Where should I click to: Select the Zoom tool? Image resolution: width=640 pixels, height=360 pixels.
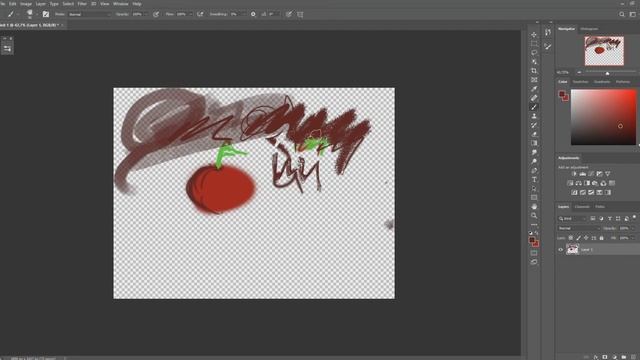(x=534, y=216)
